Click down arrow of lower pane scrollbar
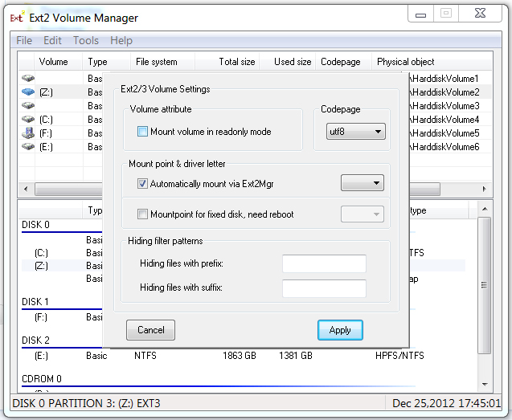 [485, 385]
